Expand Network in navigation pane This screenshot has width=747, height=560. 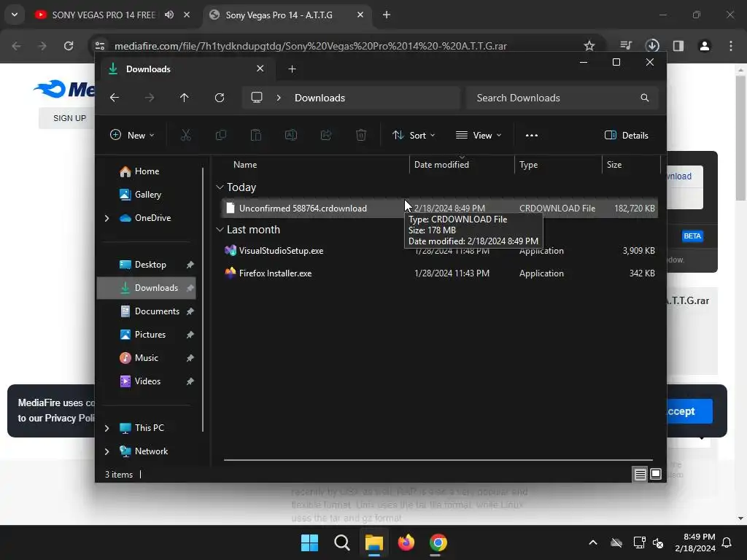(x=107, y=451)
